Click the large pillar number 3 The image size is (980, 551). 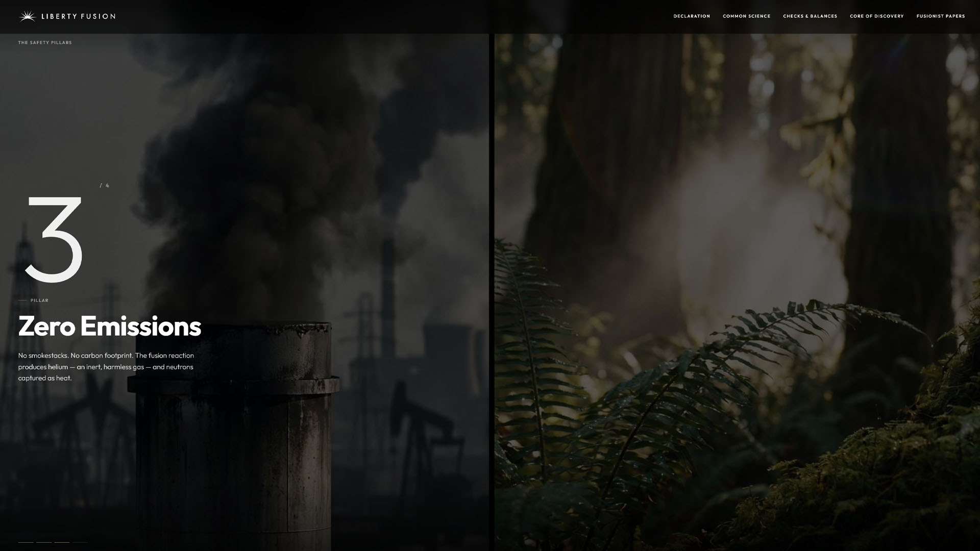(x=54, y=239)
